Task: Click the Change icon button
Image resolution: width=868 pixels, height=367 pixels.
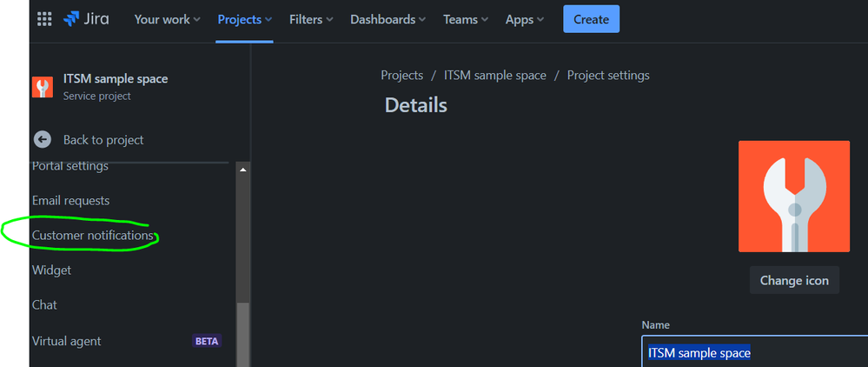Action: click(x=794, y=280)
